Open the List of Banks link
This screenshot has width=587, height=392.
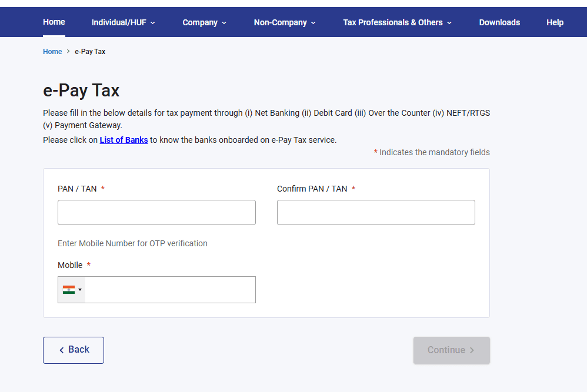tap(124, 140)
